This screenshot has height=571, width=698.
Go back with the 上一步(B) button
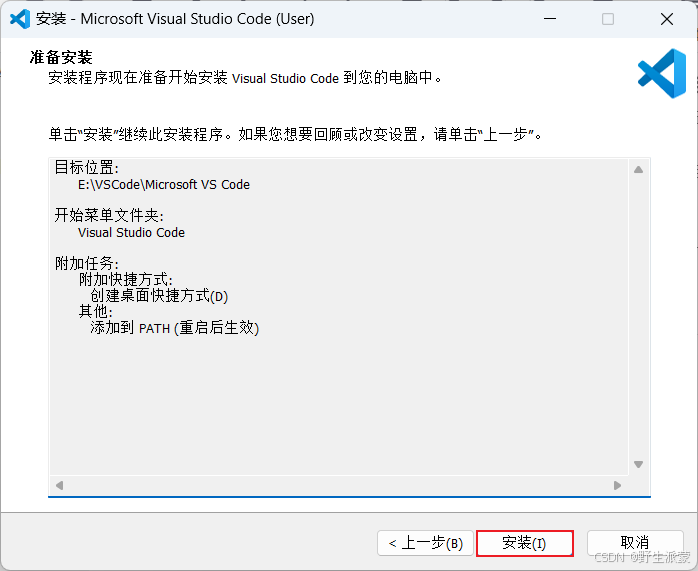click(x=425, y=543)
